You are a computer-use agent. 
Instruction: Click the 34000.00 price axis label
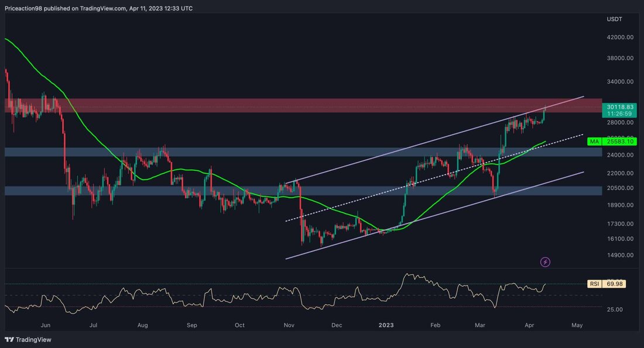tap(620, 81)
